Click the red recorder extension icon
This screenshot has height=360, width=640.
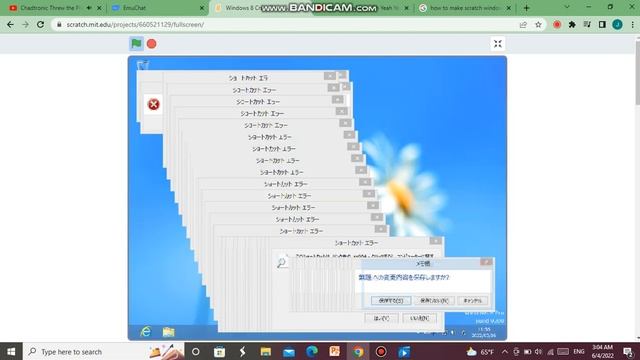557,24
